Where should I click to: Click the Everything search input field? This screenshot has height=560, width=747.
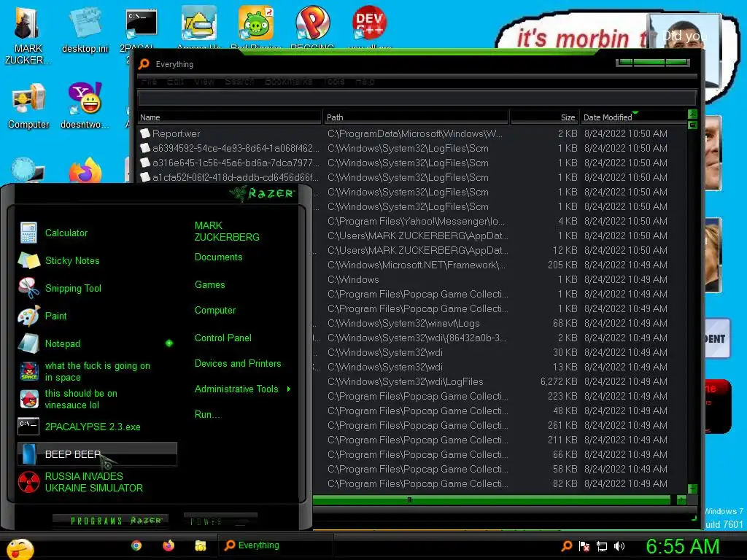(x=417, y=99)
